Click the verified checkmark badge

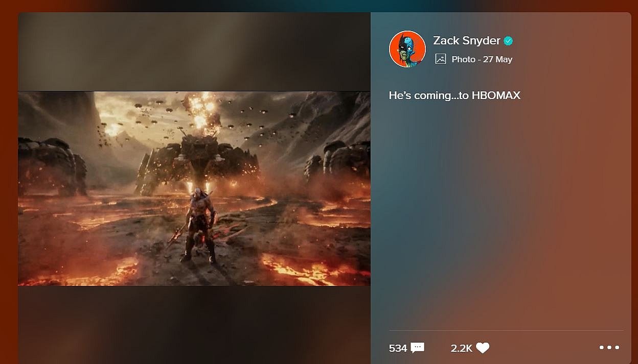[x=508, y=41]
